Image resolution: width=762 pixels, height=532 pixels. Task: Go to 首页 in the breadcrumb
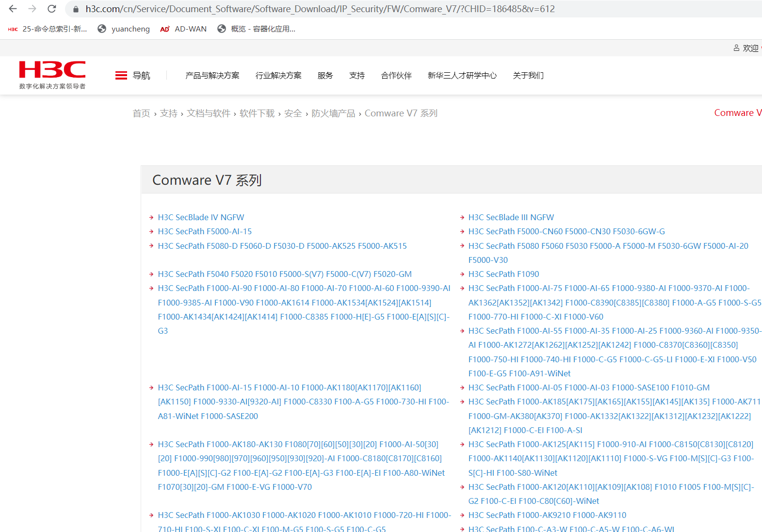(142, 113)
